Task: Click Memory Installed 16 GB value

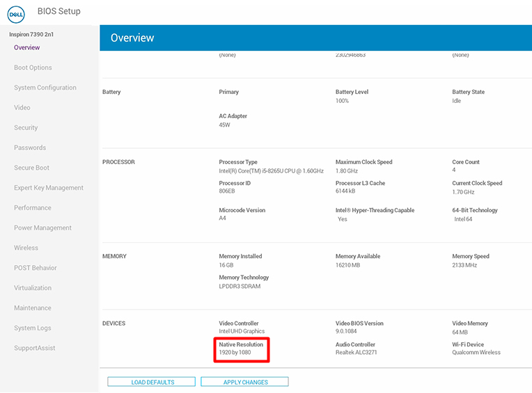Action: [x=226, y=265]
